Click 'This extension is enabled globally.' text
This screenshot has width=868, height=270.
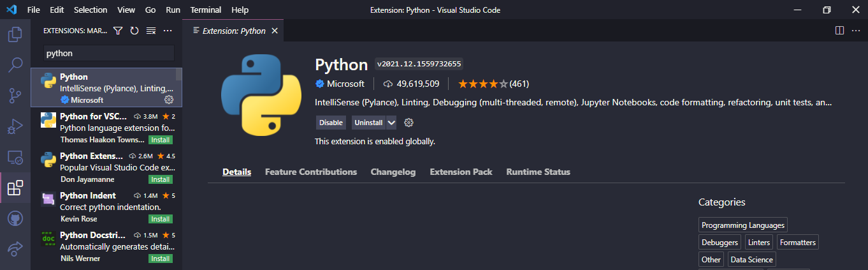pyautogui.click(x=375, y=141)
